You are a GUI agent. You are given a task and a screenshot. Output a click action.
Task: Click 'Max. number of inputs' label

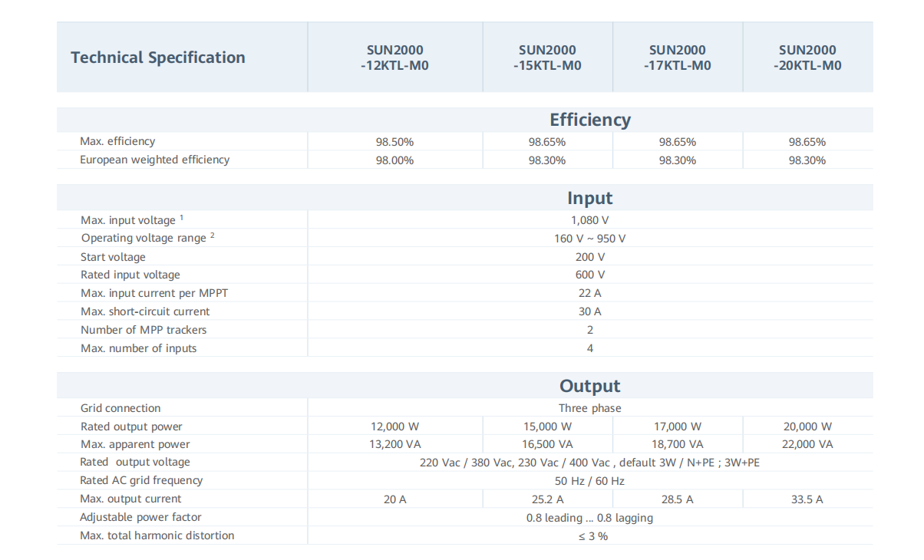click(x=139, y=348)
